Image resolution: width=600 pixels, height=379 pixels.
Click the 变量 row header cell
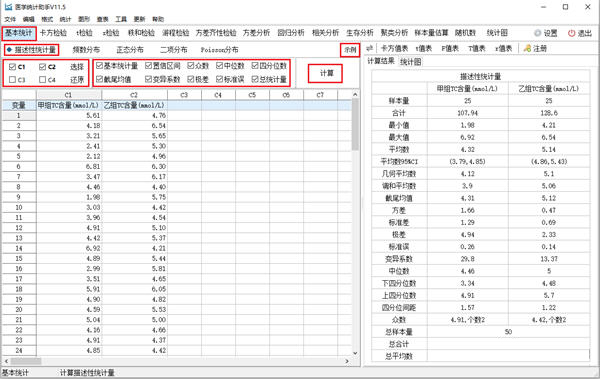[19, 105]
